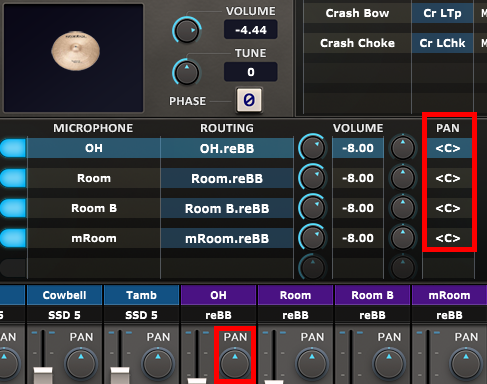
Task: Select the Room B microphone row name
Action: tap(94, 208)
